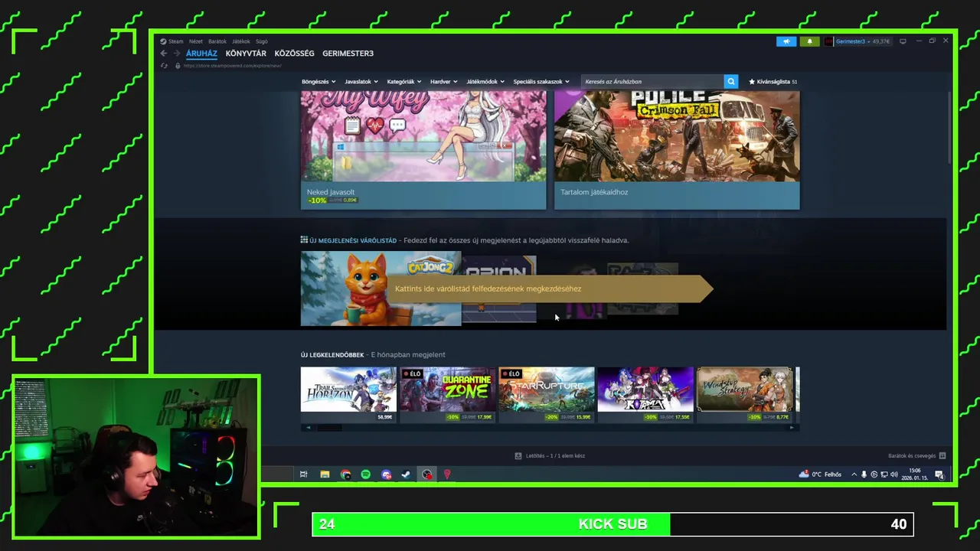Switch to the KÖNYVTÁR tab
The image size is (980, 551).
click(x=246, y=54)
